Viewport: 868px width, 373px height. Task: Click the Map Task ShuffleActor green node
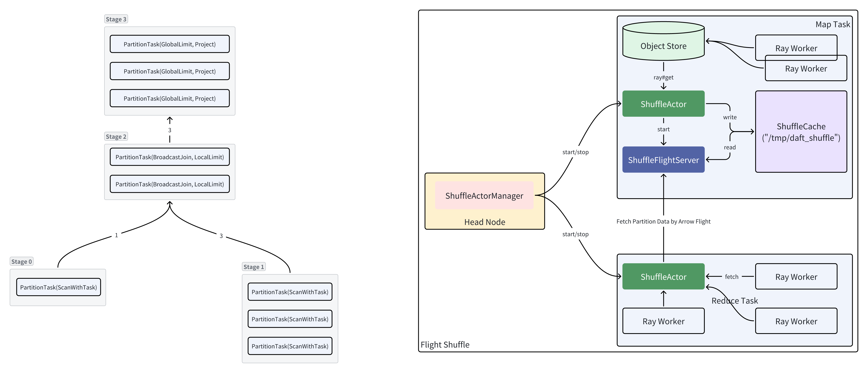tap(663, 104)
